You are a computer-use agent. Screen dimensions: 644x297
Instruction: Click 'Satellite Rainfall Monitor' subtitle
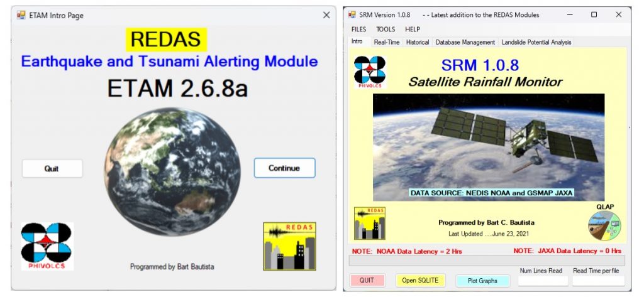[485, 82]
